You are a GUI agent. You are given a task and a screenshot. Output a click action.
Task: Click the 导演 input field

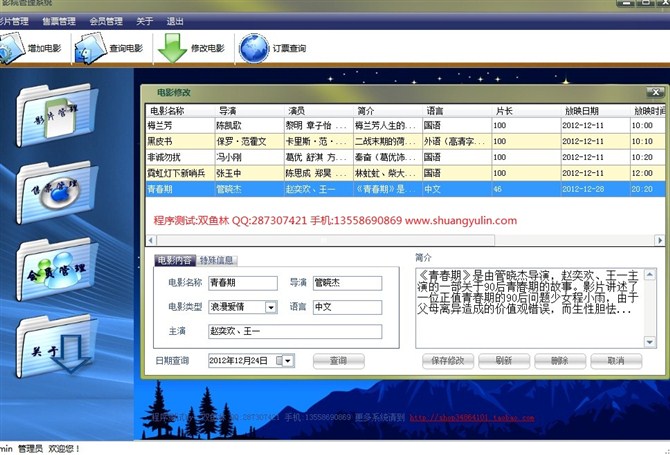pyautogui.click(x=347, y=283)
